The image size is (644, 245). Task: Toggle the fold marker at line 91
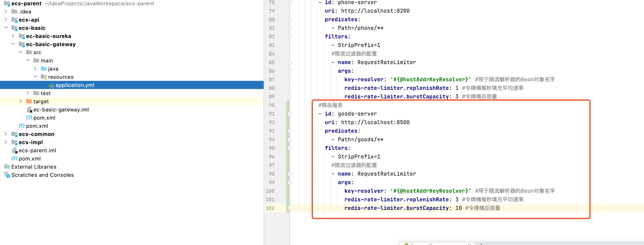pos(290,114)
